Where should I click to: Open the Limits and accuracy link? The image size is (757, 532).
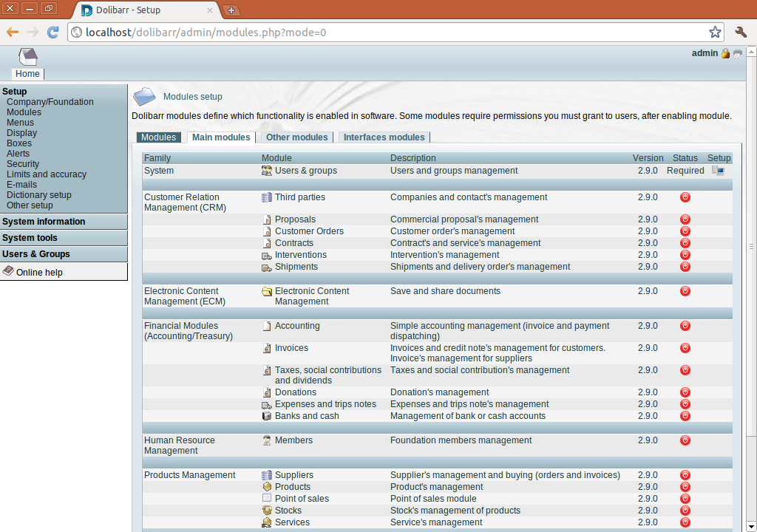tap(47, 174)
